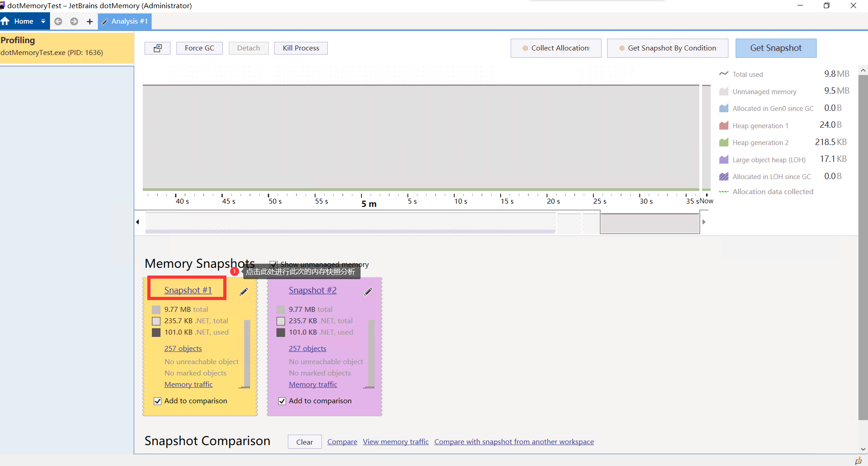The image size is (868, 466).
Task: Click Compare with snapshot from another workspace
Action: tap(514, 441)
